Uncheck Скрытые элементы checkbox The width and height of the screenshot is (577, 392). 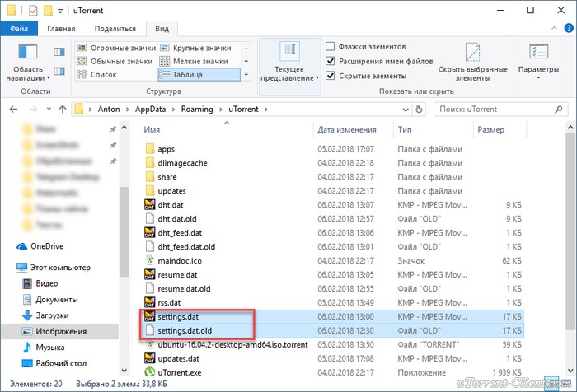(x=330, y=76)
